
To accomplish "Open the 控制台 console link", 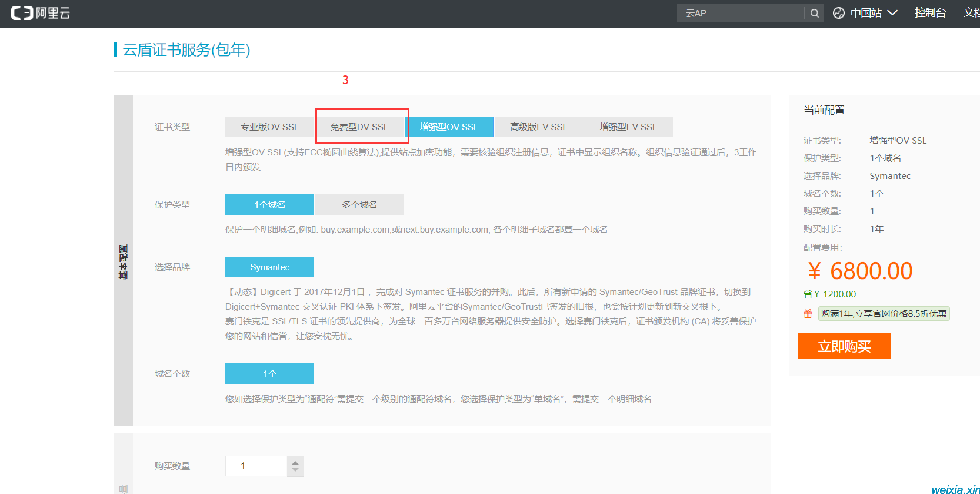I will click(930, 13).
